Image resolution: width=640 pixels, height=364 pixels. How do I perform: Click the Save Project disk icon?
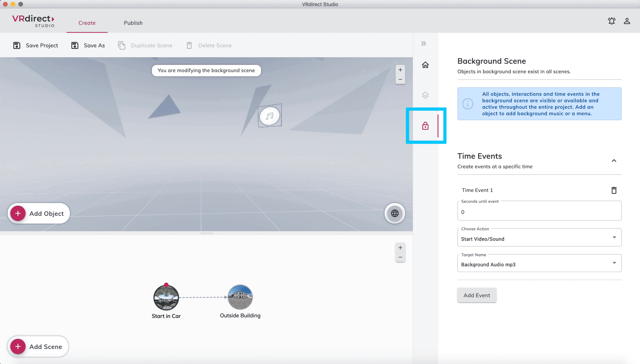point(17,46)
